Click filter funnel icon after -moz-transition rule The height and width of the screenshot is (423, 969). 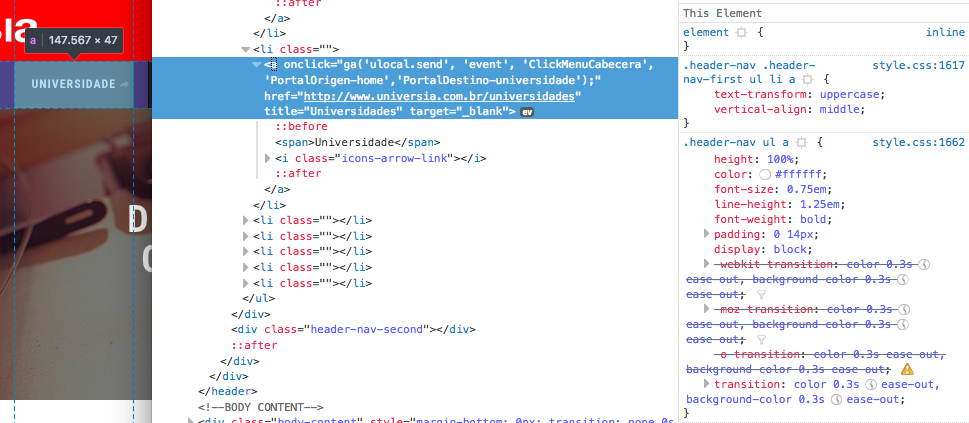pos(761,340)
